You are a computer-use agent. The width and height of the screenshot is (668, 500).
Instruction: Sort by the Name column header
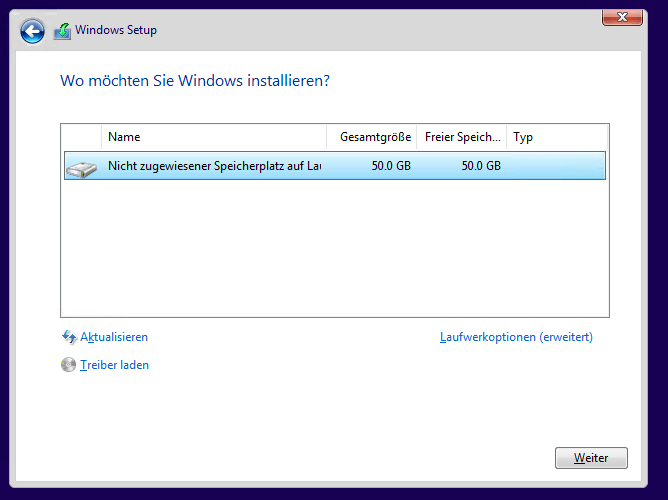coord(213,137)
